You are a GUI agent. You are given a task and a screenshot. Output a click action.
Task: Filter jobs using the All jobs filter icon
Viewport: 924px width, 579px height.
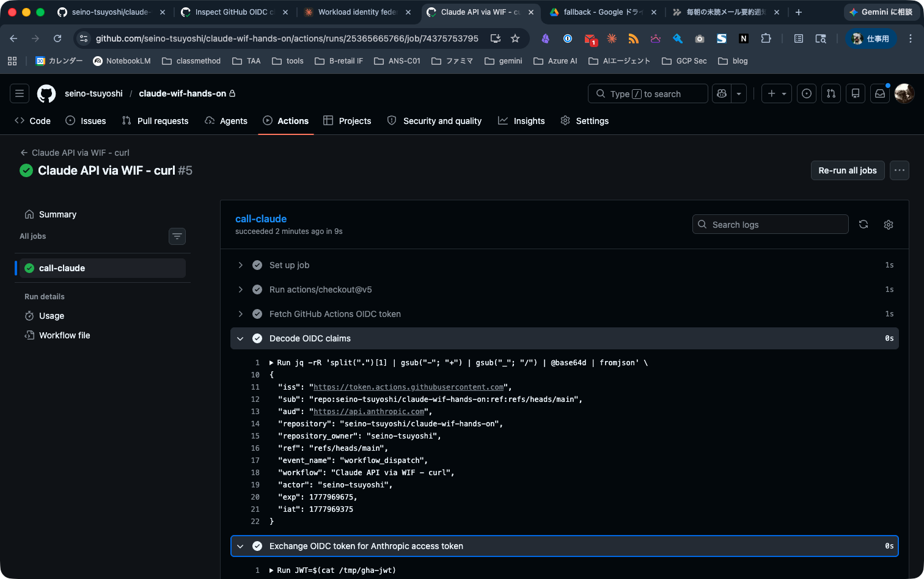click(177, 236)
